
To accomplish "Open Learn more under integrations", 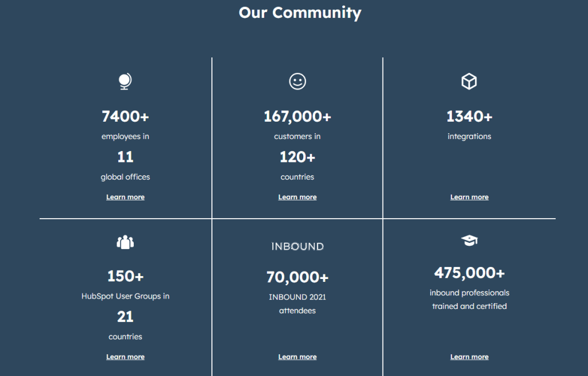I will tap(469, 196).
